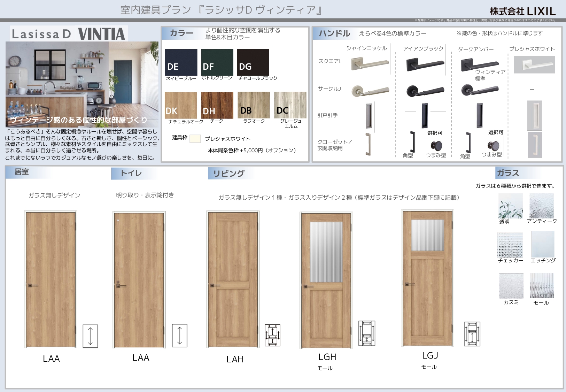This screenshot has height=392, width=566.
Task: Choose the LGH glass door image
Action: click(x=326, y=280)
